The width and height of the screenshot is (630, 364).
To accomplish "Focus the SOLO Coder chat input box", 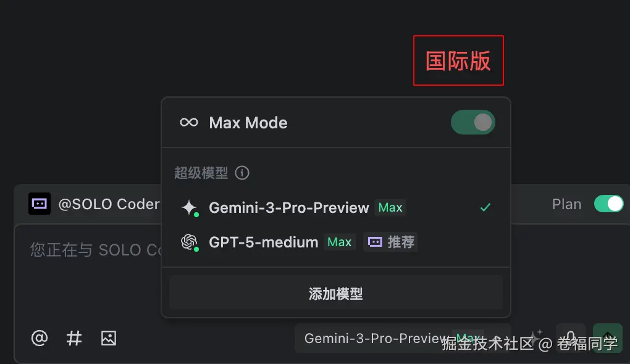I will 88,273.
